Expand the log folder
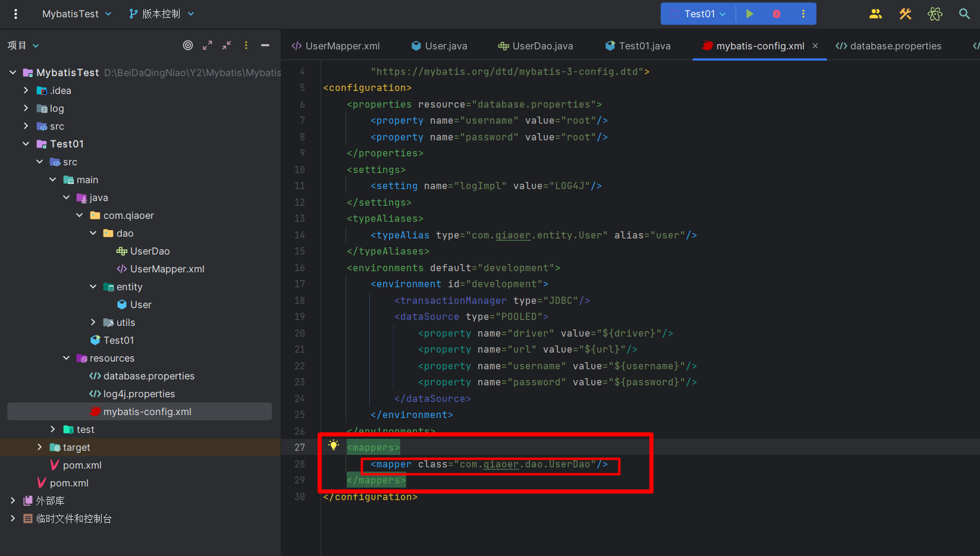This screenshot has height=556, width=980. pyautogui.click(x=26, y=108)
